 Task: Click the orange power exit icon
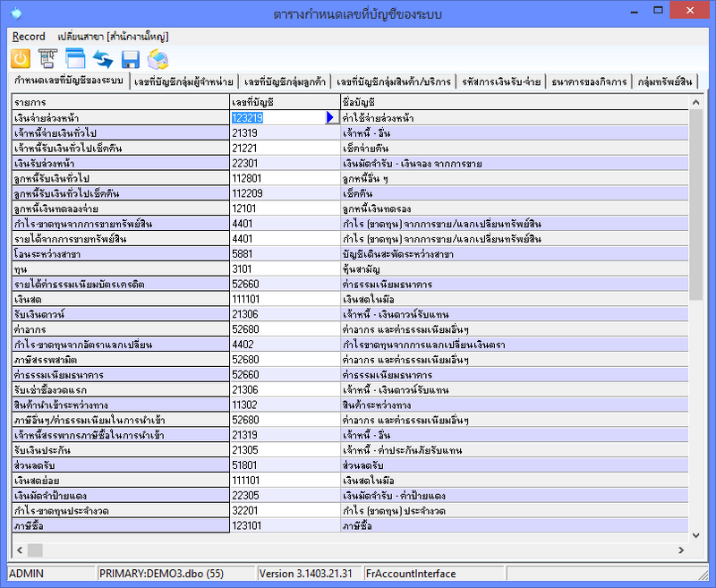[x=20, y=60]
